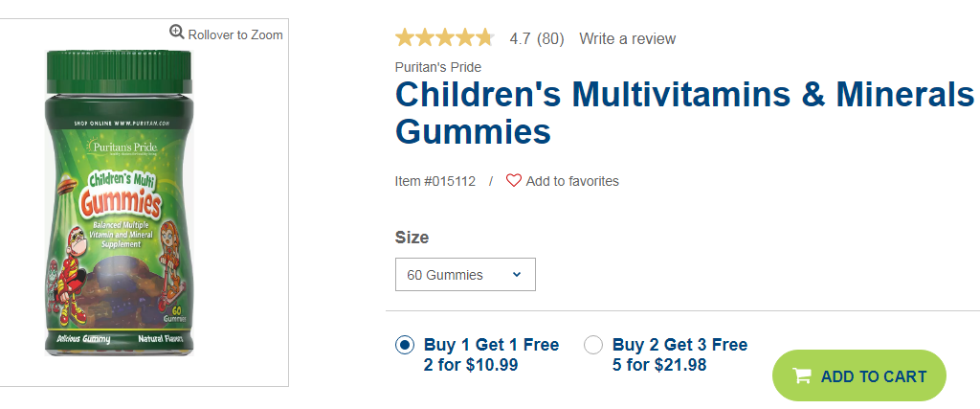Click the (80) reviews count

tap(550, 38)
